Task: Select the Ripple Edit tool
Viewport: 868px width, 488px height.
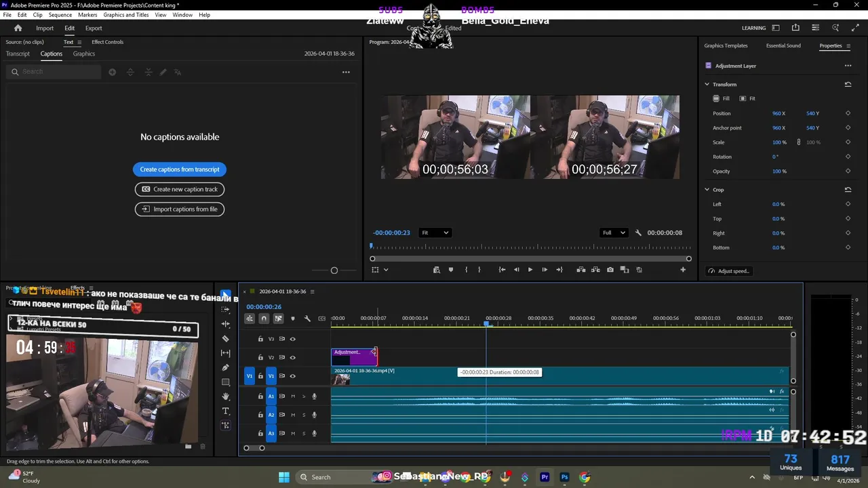Action: pyautogui.click(x=226, y=324)
